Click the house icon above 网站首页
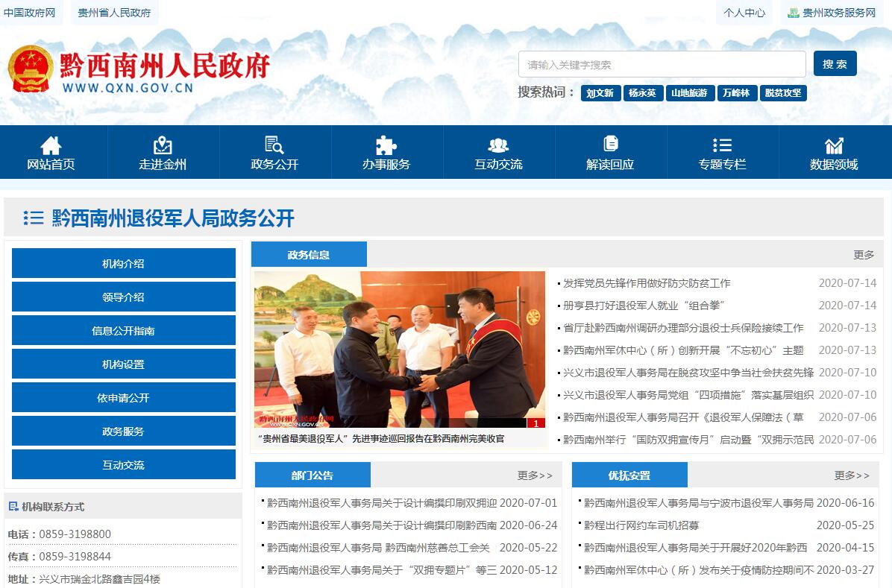Viewport: 892px width, 588px height. [51, 145]
